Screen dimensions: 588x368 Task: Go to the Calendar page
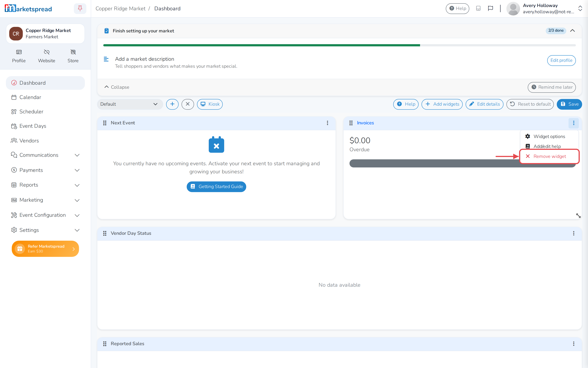(45, 97)
